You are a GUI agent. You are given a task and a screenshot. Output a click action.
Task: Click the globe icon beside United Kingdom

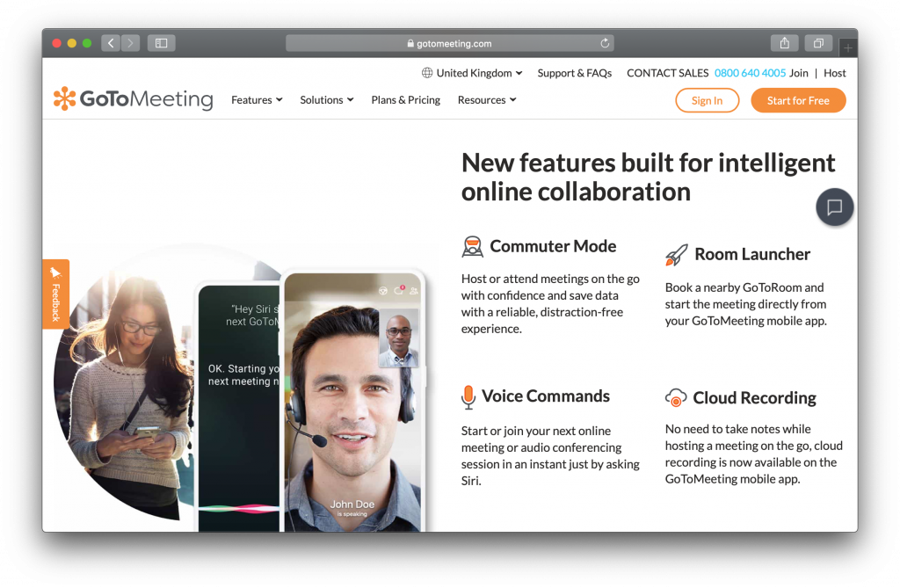point(427,73)
